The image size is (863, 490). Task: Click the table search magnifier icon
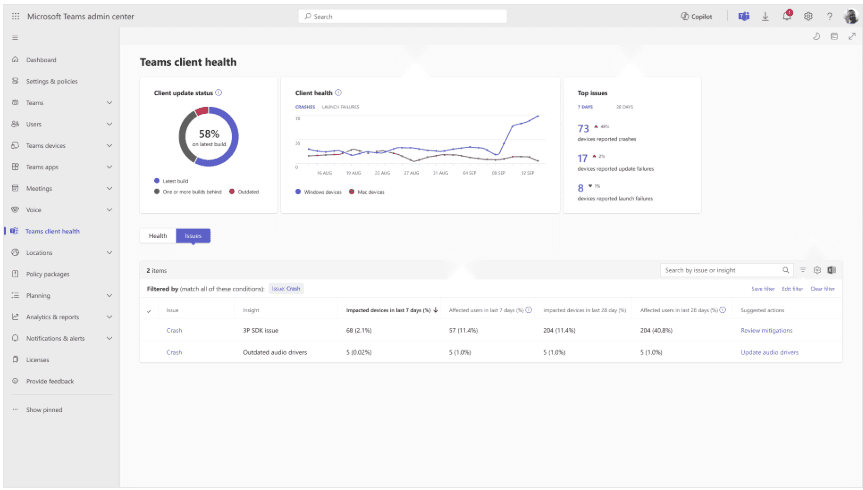pyautogui.click(x=786, y=271)
